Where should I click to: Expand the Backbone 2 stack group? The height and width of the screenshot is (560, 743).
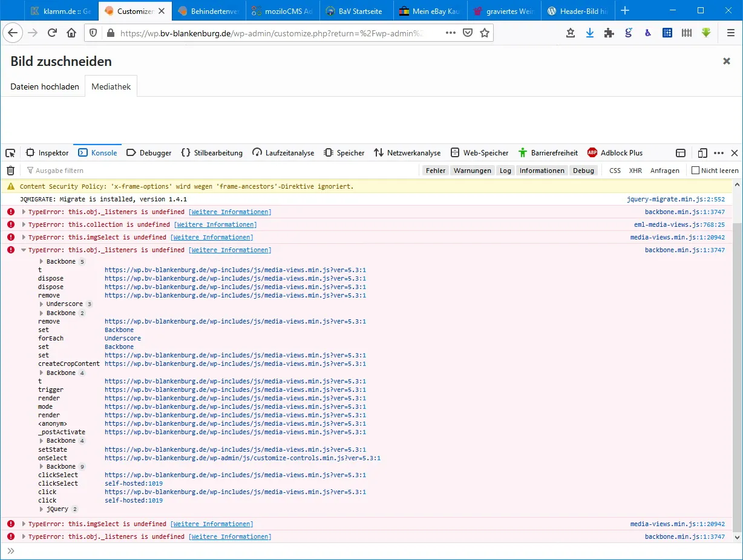tap(42, 313)
